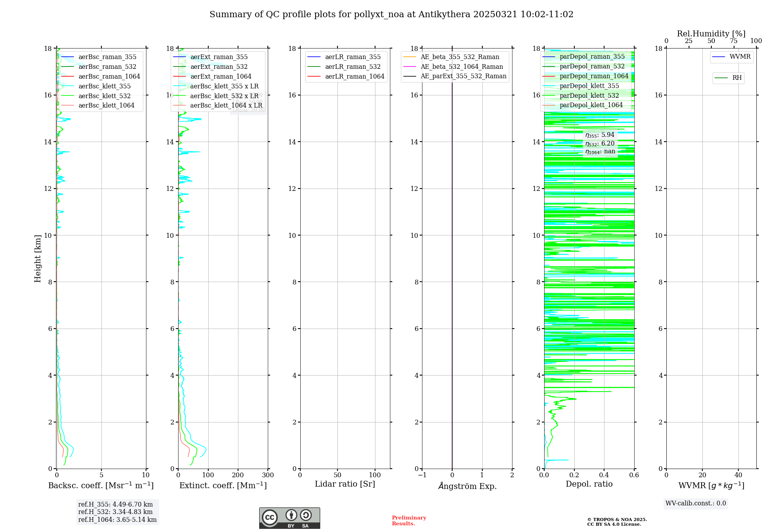The height and width of the screenshot is (532, 783).
Task: Pick legend entry aerLR_raman_1064
Action: 346,77
